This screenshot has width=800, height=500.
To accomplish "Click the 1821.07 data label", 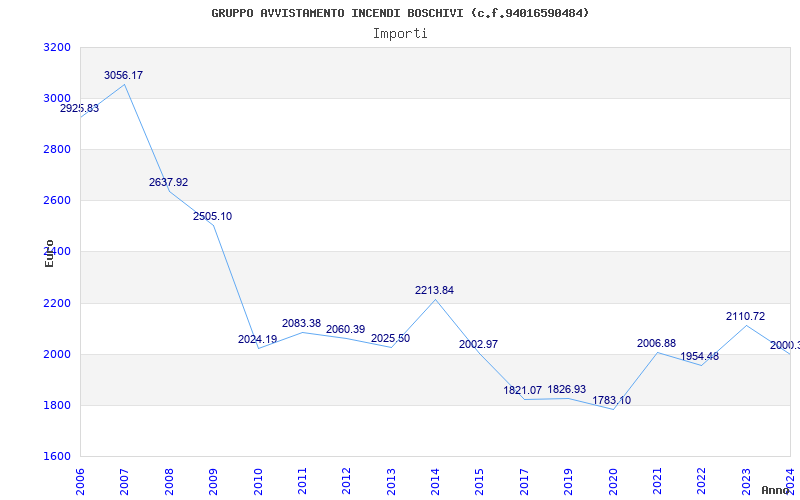I will [x=522, y=390].
